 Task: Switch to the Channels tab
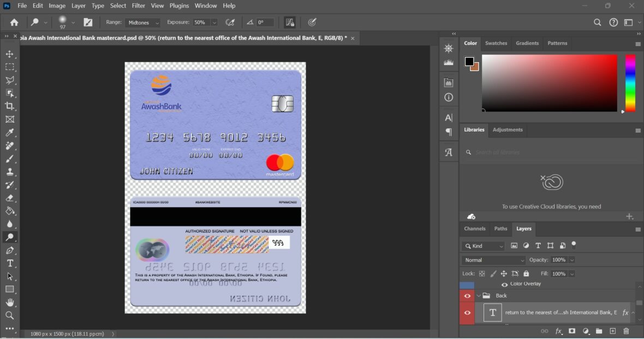click(x=475, y=229)
